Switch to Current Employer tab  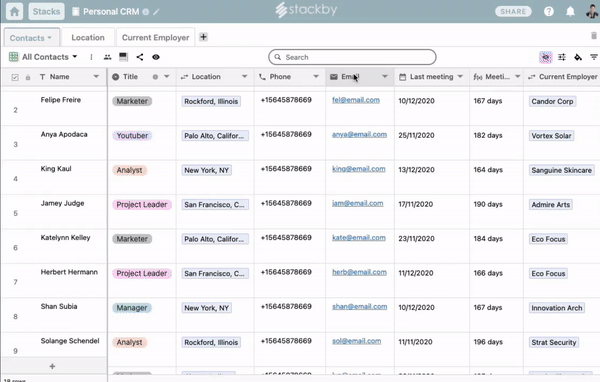[155, 38]
